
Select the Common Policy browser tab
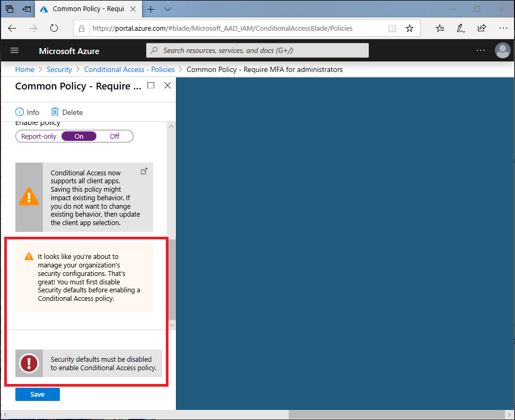(x=87, y=9)
